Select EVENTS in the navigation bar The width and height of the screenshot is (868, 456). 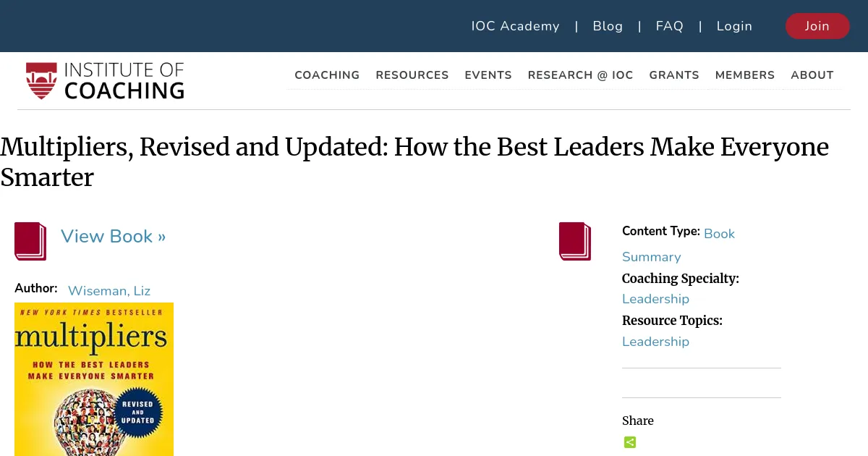point(488,75)
